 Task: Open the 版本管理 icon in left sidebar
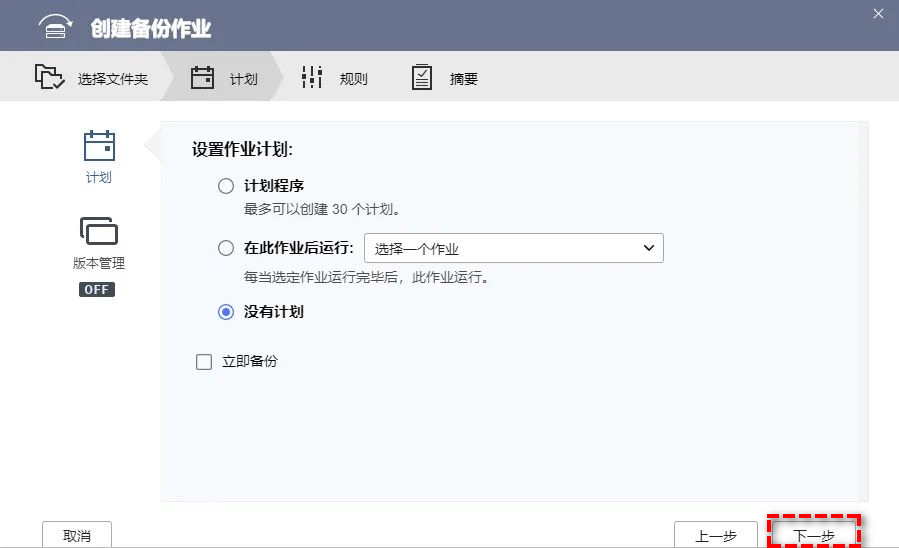coord(99,232)
